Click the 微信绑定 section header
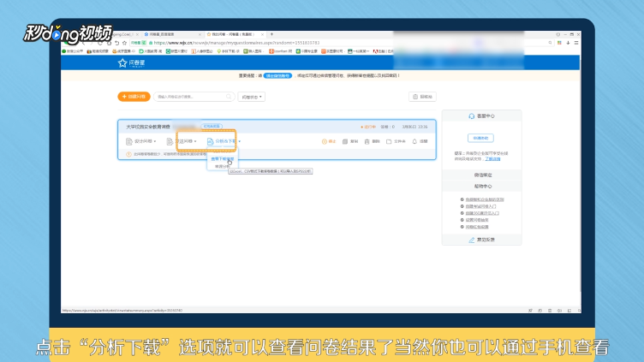Viewport: 644px width, 362px height. pos(482,175)
